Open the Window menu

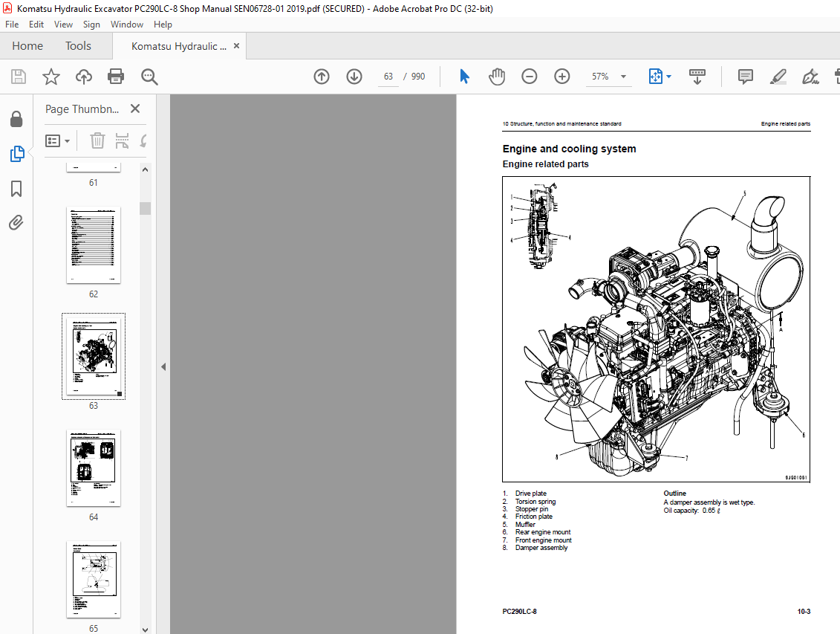[x=127, y=25]
